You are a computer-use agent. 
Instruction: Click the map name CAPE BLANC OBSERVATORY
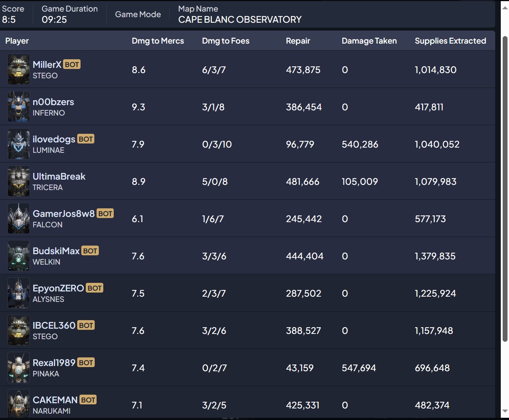pos(240,19)
